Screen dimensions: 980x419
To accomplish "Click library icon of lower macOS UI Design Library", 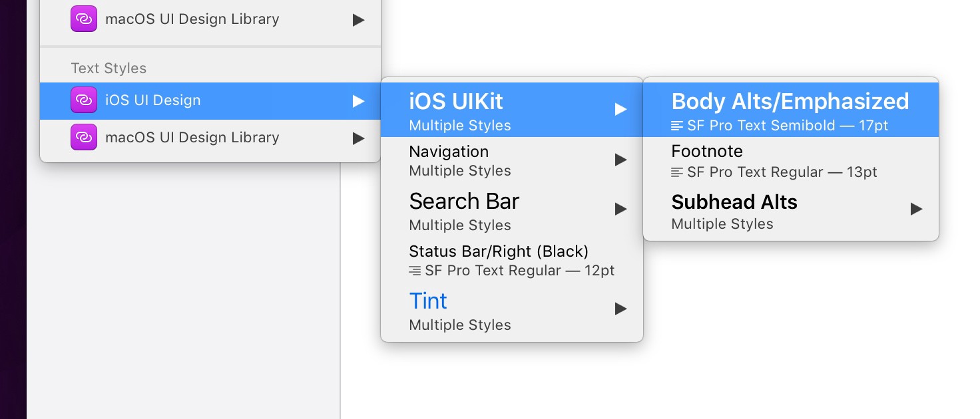I will coord(84,138).
